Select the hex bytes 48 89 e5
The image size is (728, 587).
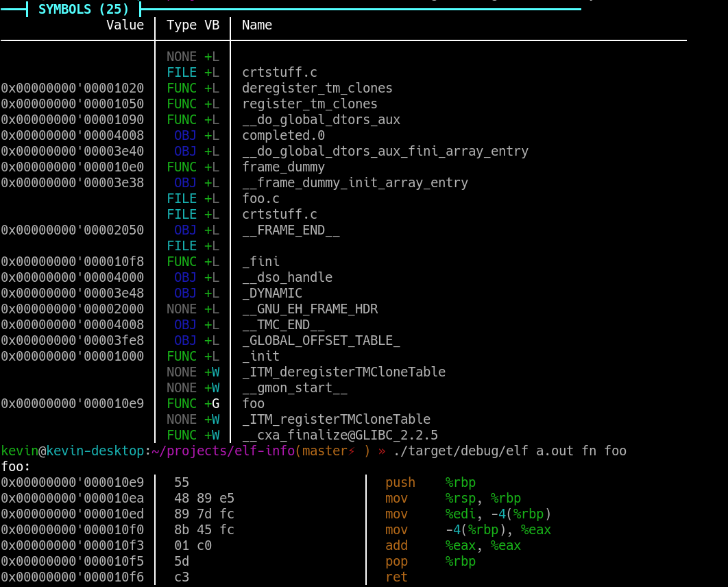tap(204, 499)
